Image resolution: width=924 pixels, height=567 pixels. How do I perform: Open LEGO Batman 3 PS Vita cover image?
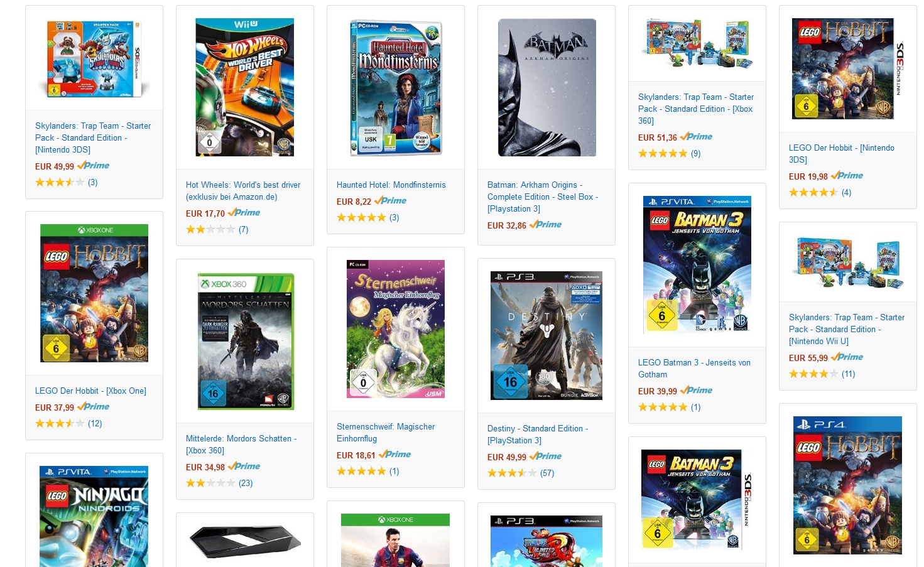pos(697,264)
